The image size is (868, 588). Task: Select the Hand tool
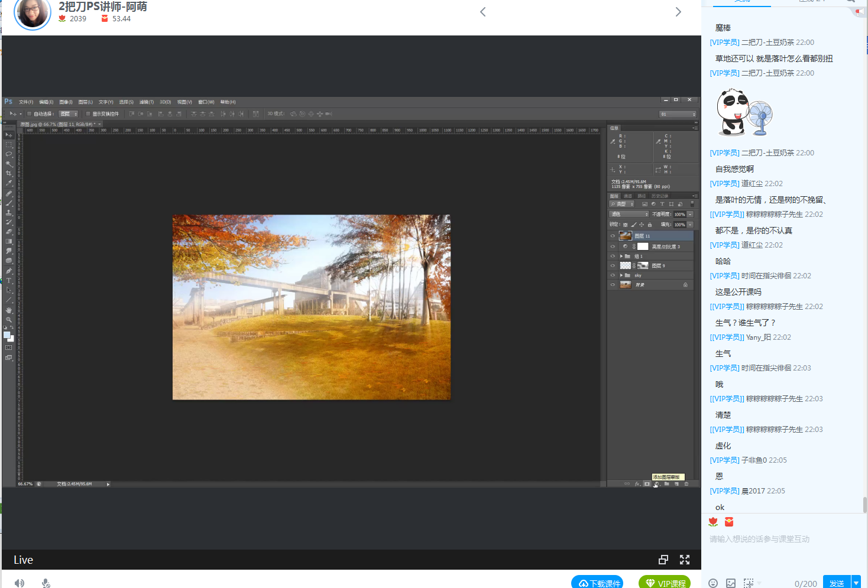click(9, 310)
